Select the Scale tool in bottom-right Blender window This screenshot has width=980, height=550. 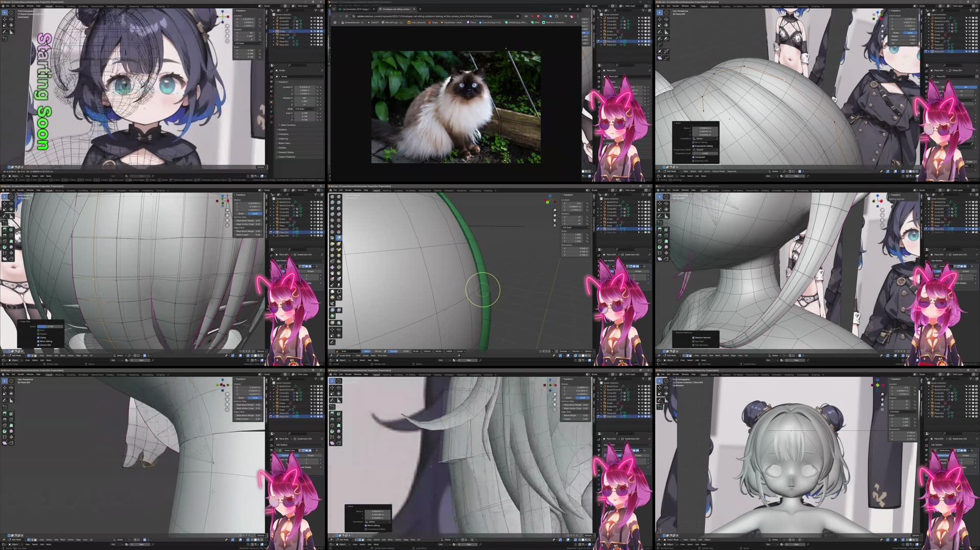(660, 393)
